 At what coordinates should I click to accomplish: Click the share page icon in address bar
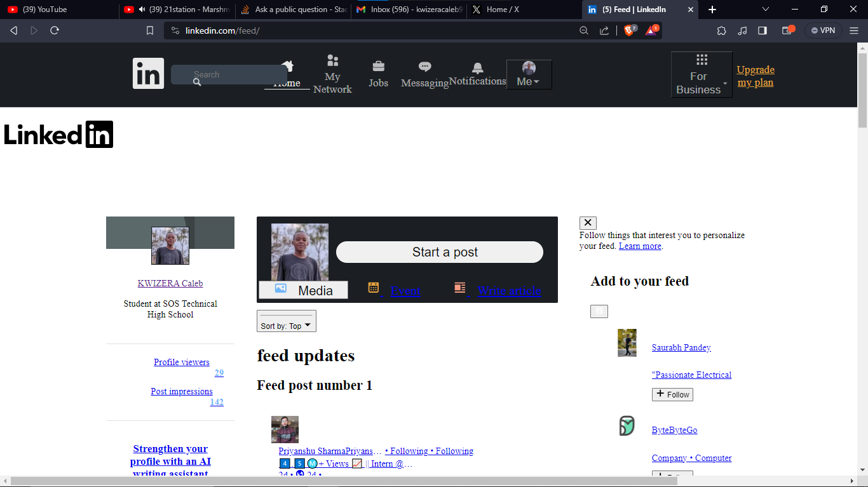click(604, 30)
